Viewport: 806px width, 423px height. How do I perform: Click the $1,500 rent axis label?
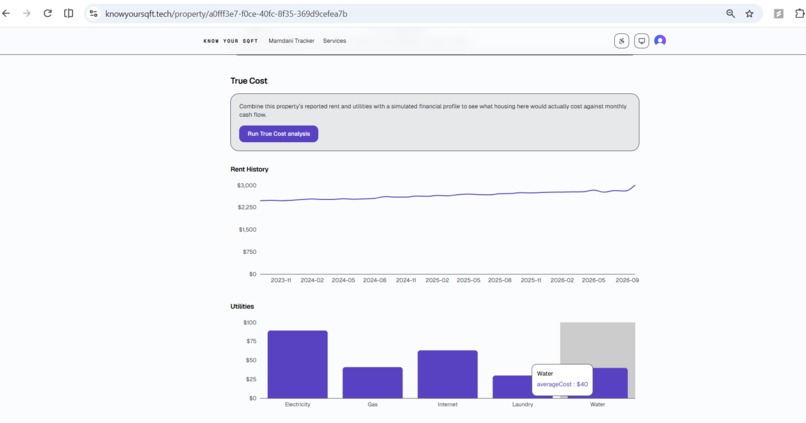pos(247,229)
